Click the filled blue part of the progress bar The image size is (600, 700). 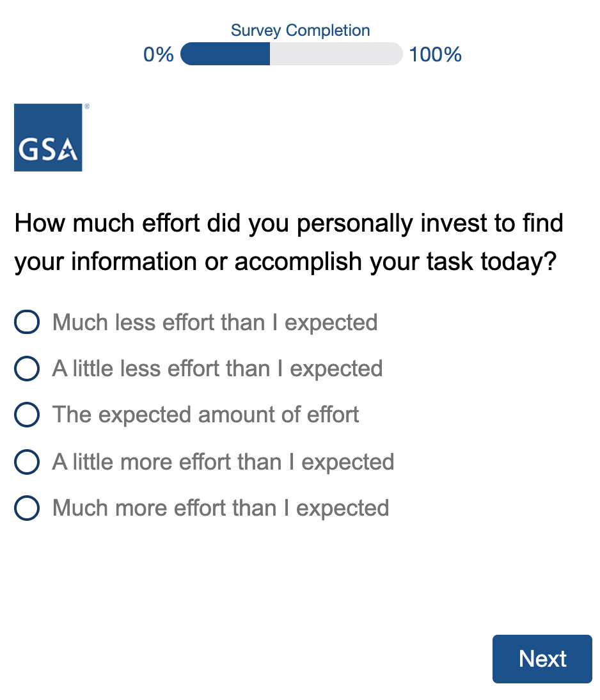(225, 54)
